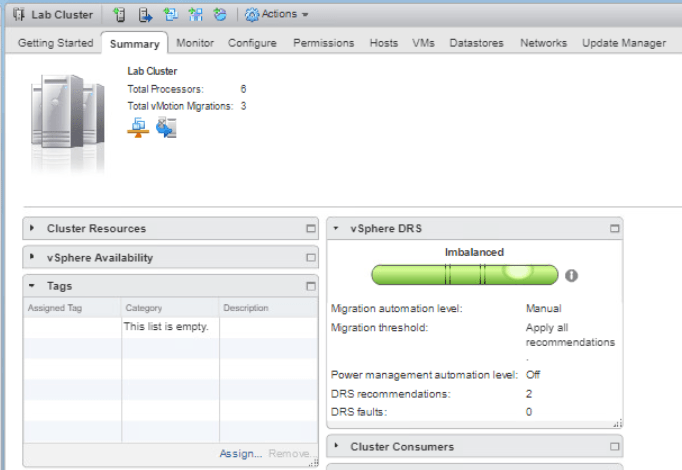
Task: Maximize the Cluster Resources panel
Action: tap(310, 229)
